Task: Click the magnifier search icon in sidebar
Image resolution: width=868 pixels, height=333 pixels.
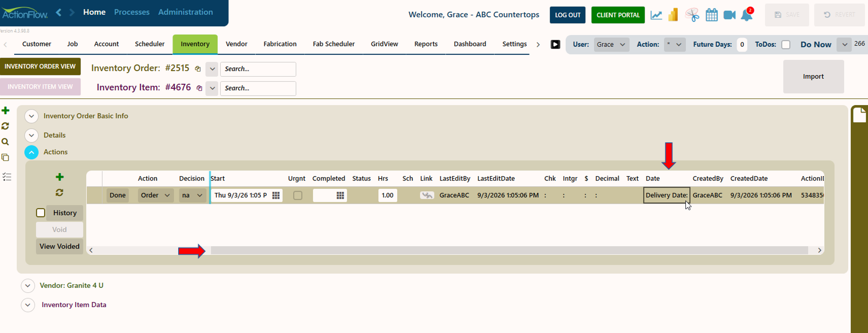Action: pos(5,142)
